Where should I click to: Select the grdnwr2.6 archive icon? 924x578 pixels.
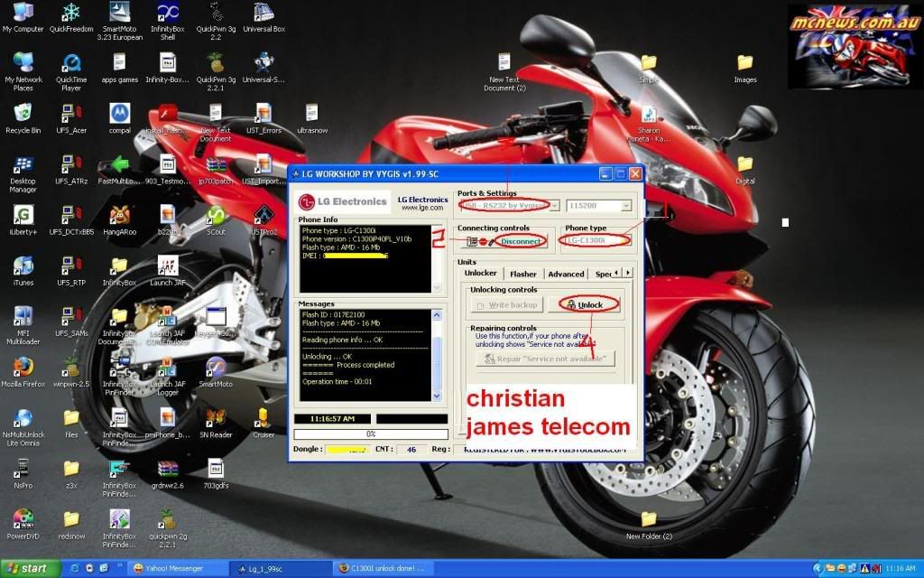point(167,474)
